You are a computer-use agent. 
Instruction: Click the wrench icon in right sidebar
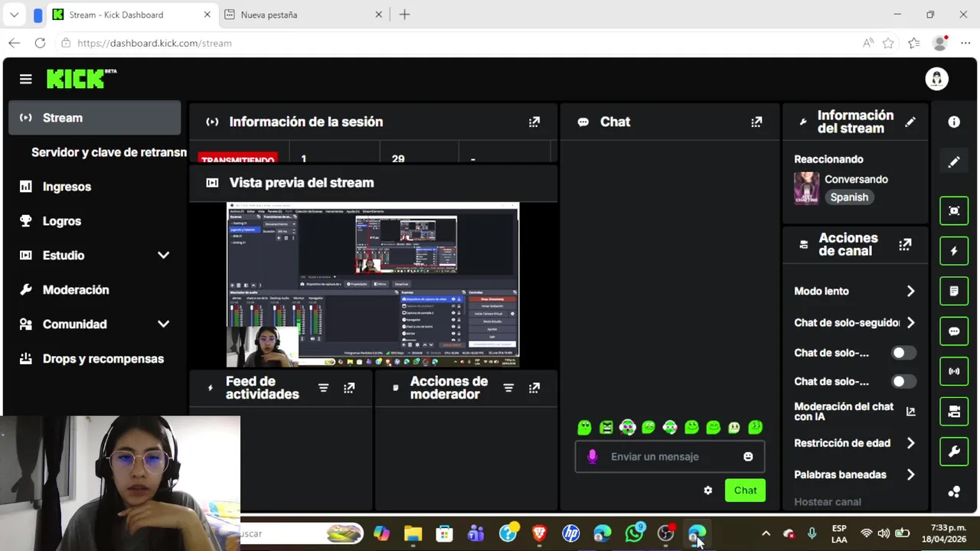click(x=954, y=452)
